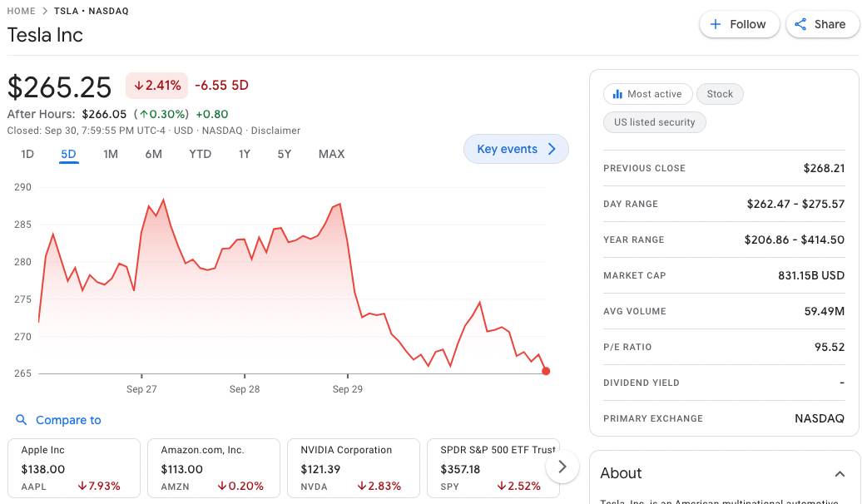This screenshot has width=862, height=504.
Task: Toggle the Stock filter chip
Action: (720, 93)
